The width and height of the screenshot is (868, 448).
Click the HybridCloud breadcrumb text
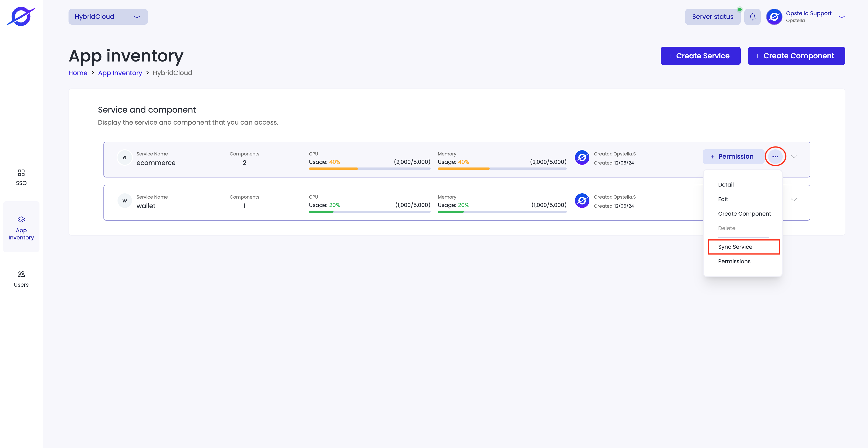coord(172,73)
